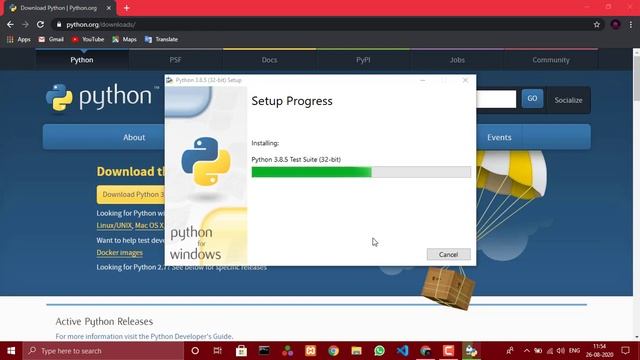Click the GO search button
This screenshot has height=360, width=640.
[x=532, y=98]
